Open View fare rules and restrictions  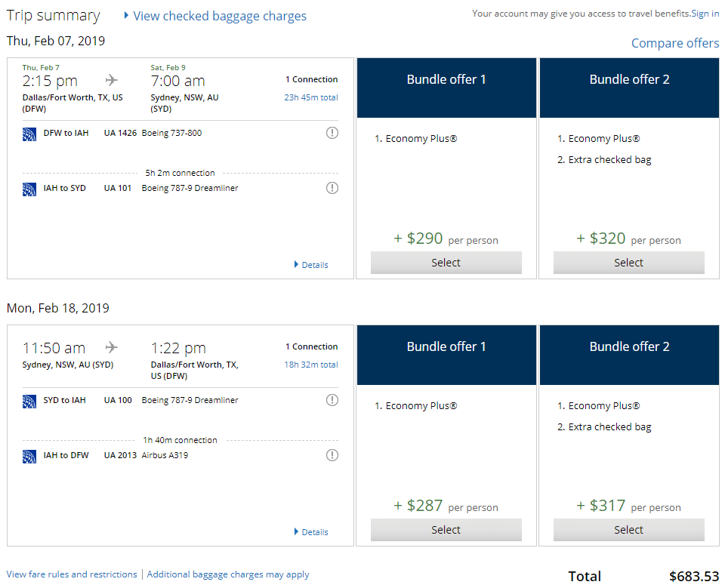[x=72, y=574]
